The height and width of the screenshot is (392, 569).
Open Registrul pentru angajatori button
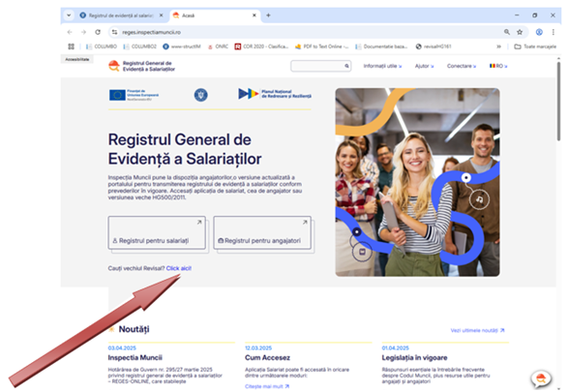262,232
